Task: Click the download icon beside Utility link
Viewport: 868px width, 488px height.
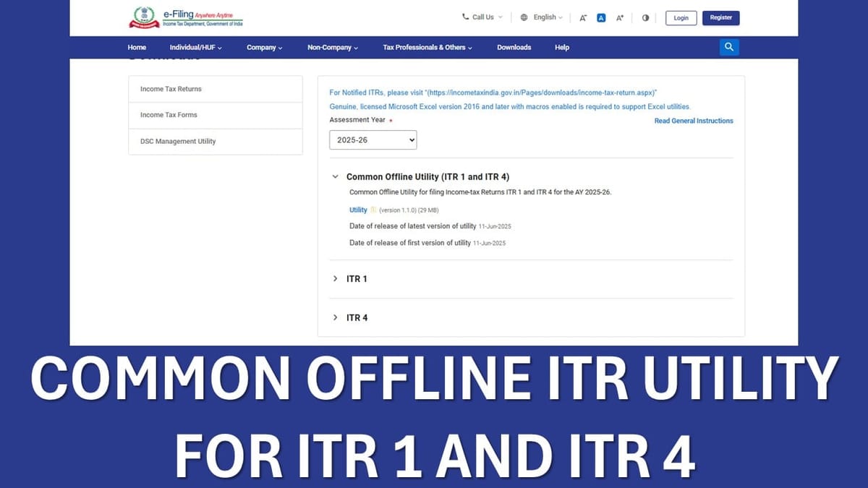Action: (373, 210)
